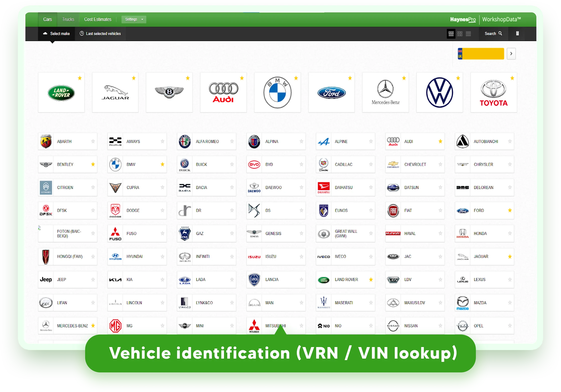Click the Mazda logo icon
The width and height of the screenshot is (561, 392).
(x=463, y=303)
